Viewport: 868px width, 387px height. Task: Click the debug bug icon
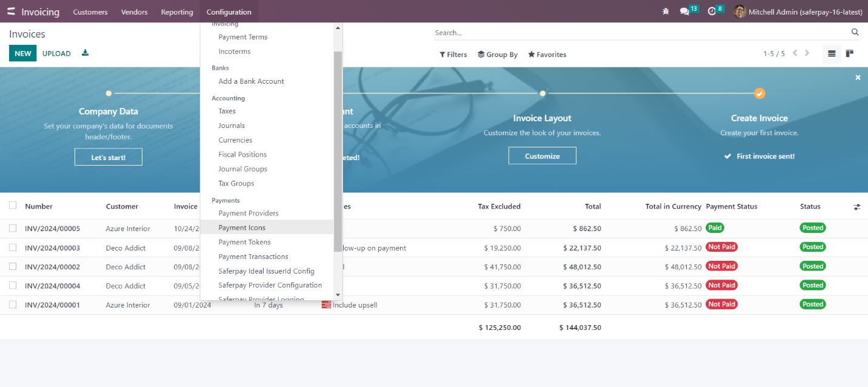[666, 12]
